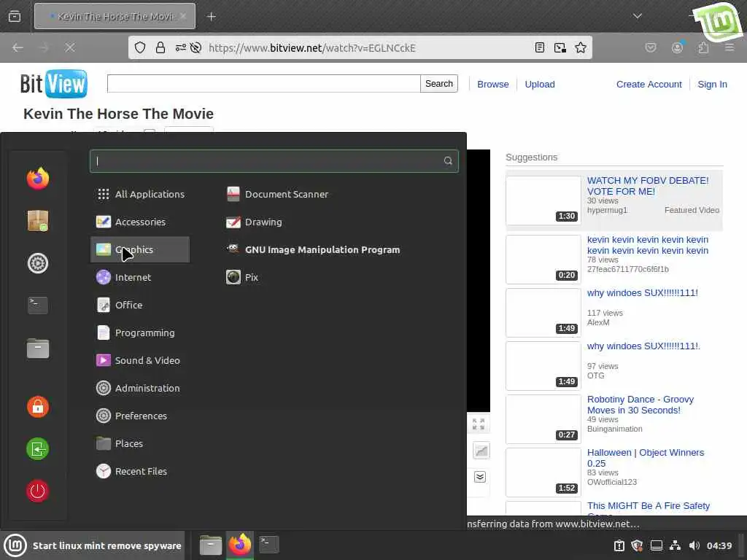Click the Pocket save icon in toolbar
Image resolution: width=747 pixels, height=560 pixels.
[x=650, y=47]
